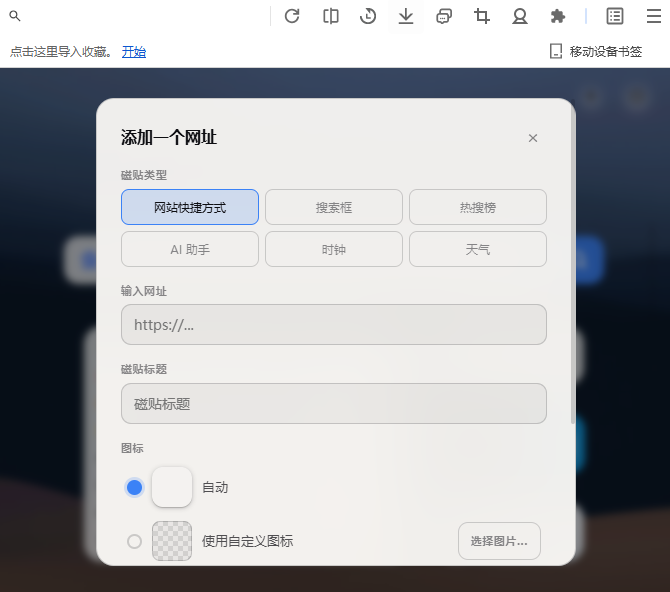The width and height of the screenshot is (670, 592).
Task: Click the 开始 import link
Action: [x=134, y=52]
